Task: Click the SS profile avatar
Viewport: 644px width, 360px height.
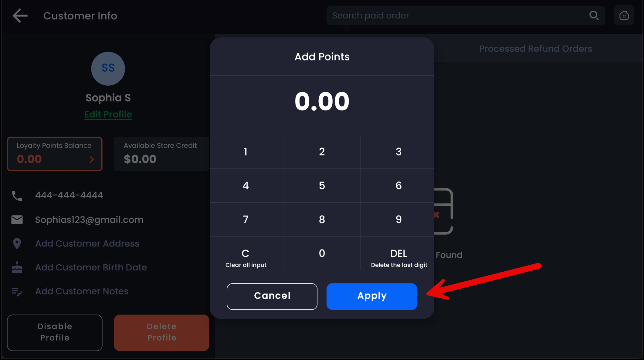Action: click(108, 68)
